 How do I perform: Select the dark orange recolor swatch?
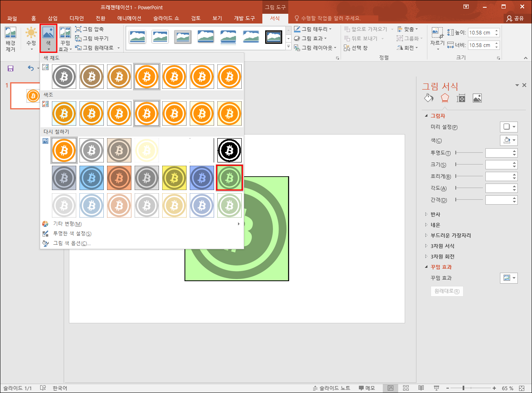119,178
